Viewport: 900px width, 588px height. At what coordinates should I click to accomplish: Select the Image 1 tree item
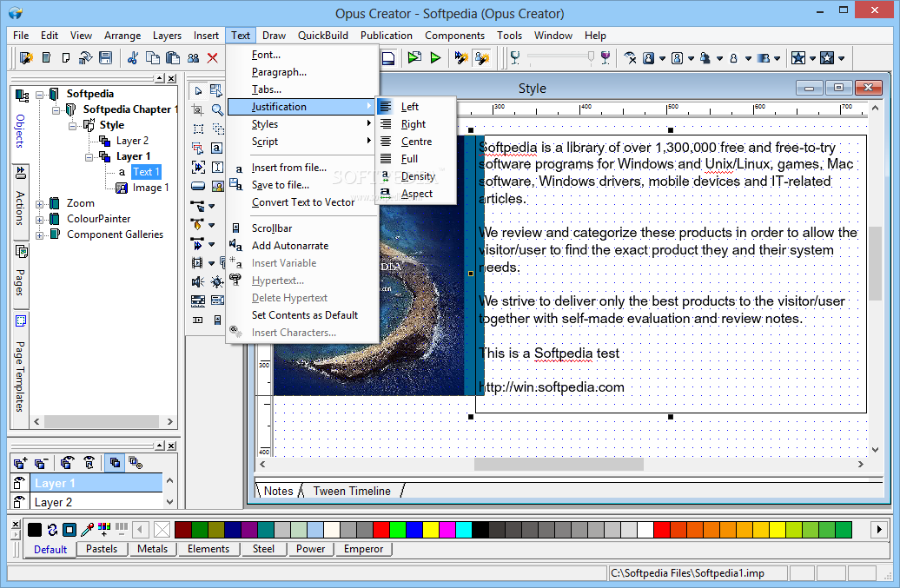coord(151,188)
